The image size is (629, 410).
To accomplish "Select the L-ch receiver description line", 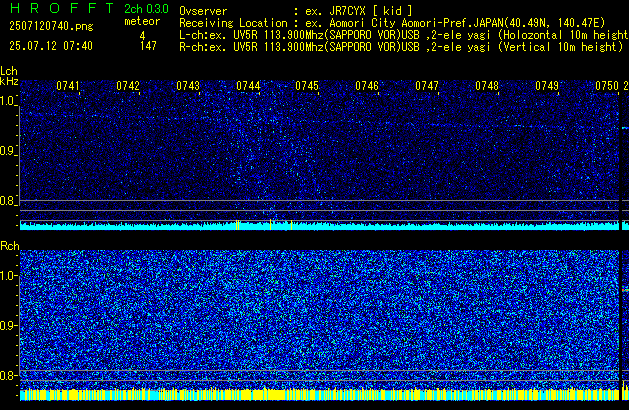I will point(404,35).
